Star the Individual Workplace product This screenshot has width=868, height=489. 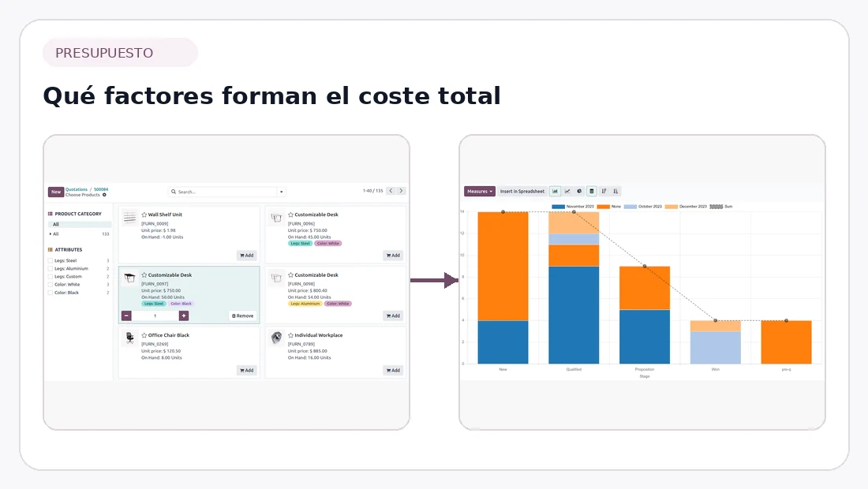tap(290, 335)
